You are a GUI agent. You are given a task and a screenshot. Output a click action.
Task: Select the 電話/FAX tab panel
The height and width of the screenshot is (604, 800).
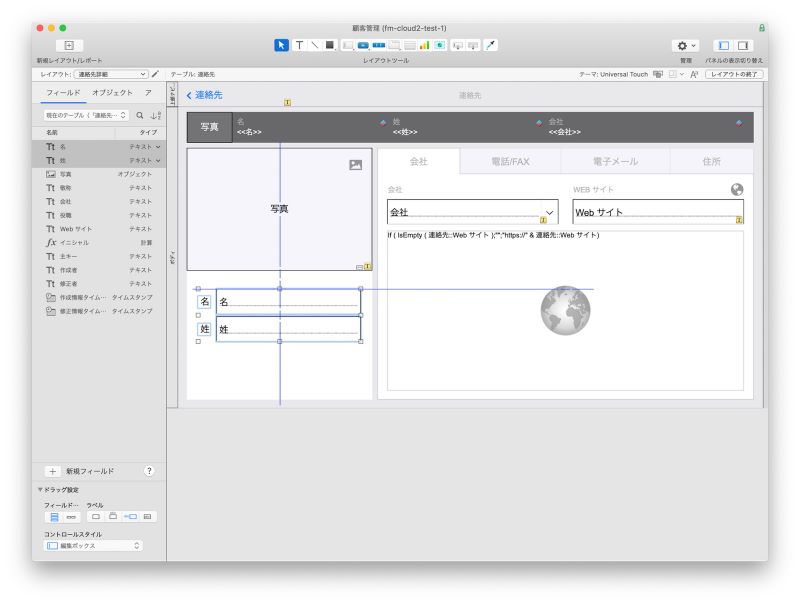pos(510,161)
